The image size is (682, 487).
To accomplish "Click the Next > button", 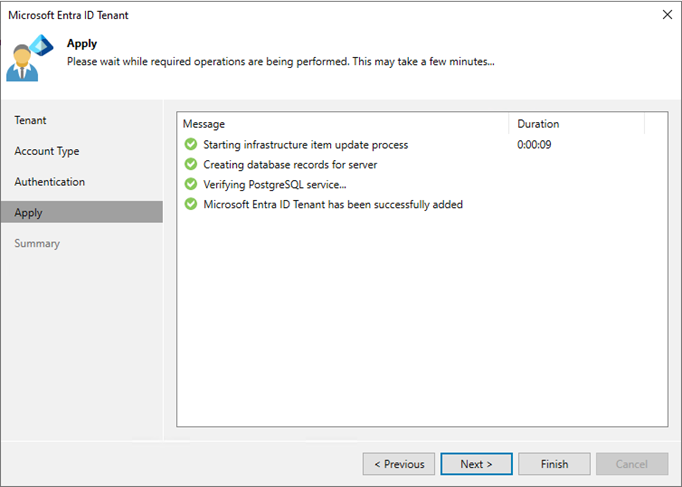I will click(x=476, y=464).
